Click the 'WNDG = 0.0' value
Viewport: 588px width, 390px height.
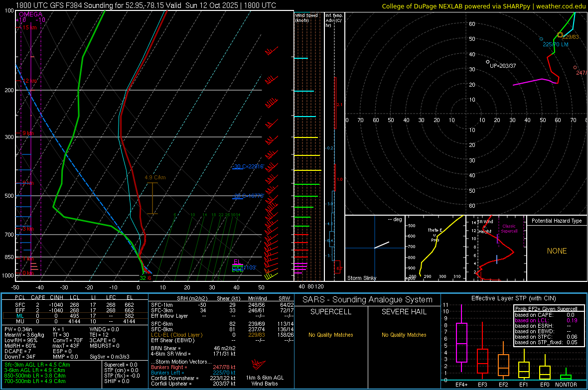pos(104,329)
